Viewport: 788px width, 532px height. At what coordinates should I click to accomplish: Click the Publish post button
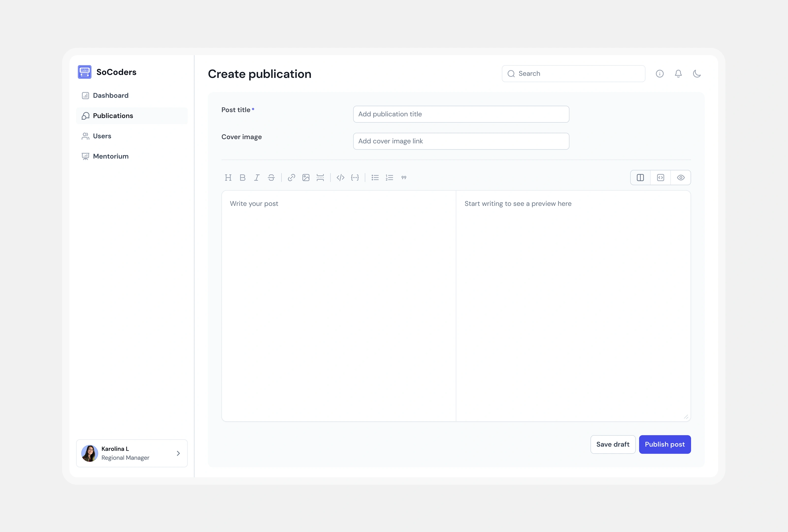(x=665, y=445)
